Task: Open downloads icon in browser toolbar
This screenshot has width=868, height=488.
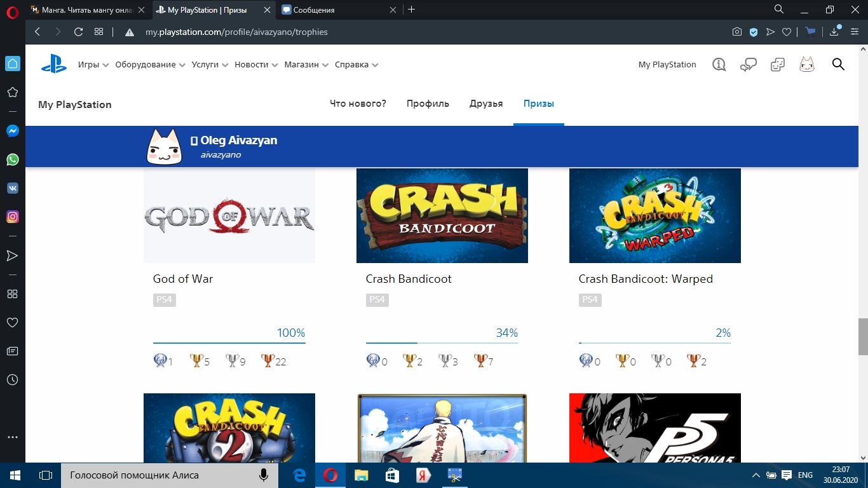Action: tap(834, 32)
